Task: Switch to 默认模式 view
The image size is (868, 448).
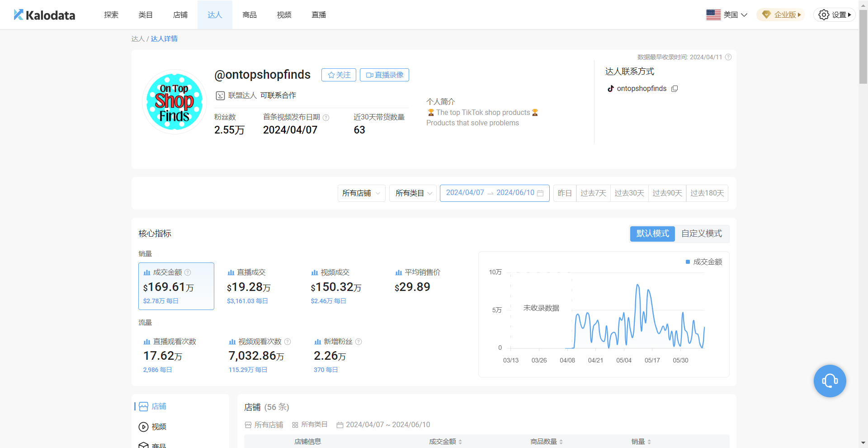Action: [x=652, y=234]
